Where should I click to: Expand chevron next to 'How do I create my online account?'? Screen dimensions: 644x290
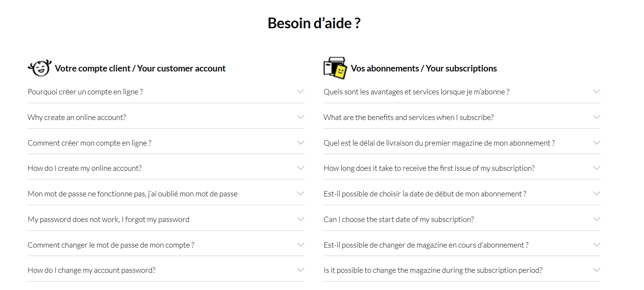[301, 168]
